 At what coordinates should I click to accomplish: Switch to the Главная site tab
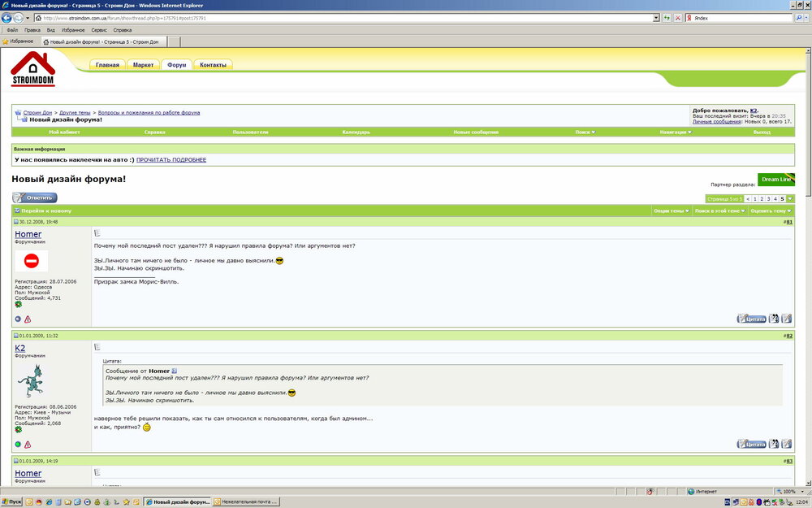[x=107, y=65]
